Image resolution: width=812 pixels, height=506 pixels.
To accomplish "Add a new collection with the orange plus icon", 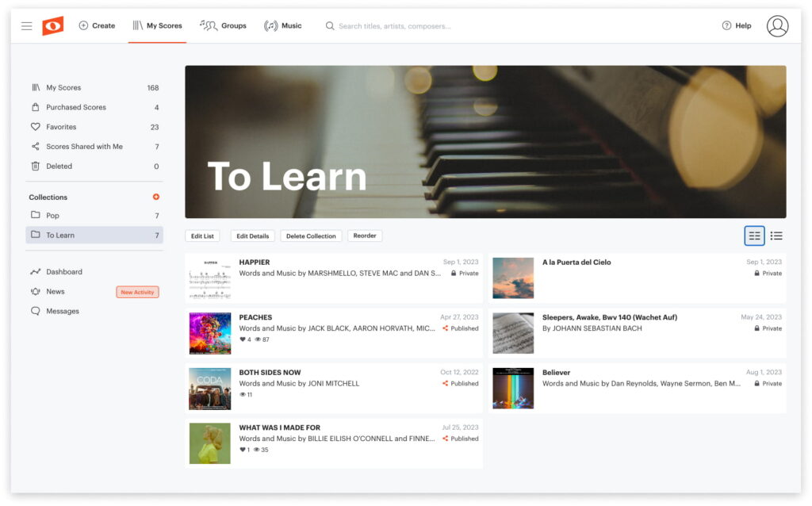I will (x=155, y=196).
